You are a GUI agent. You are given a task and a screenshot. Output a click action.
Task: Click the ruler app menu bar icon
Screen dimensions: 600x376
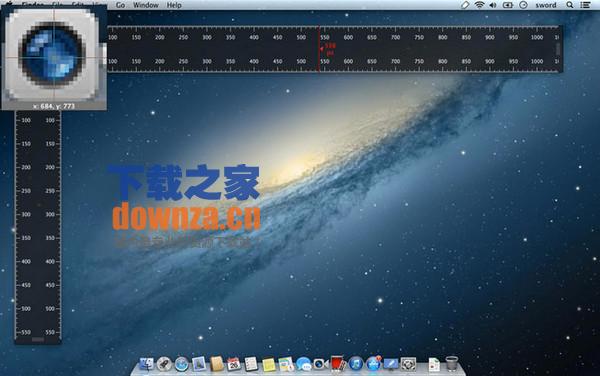pyautogui.click(x=465, y=5)
